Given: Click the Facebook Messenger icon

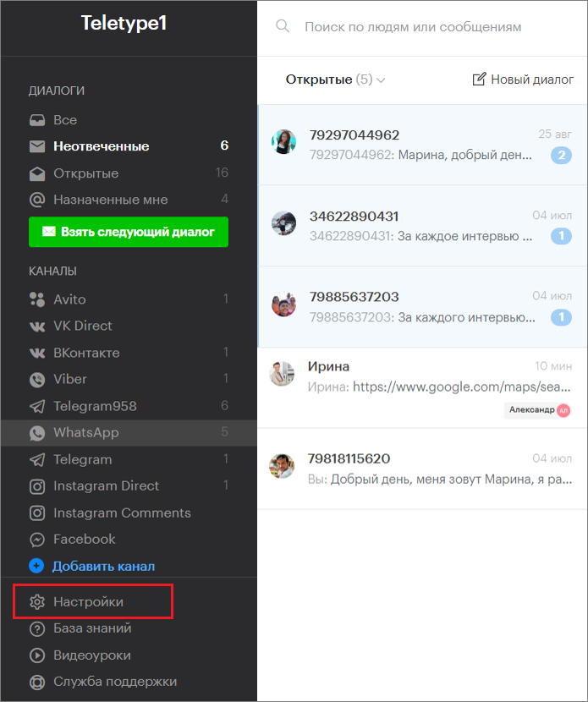Looking at the screenshot, I should tap(37, 540).
